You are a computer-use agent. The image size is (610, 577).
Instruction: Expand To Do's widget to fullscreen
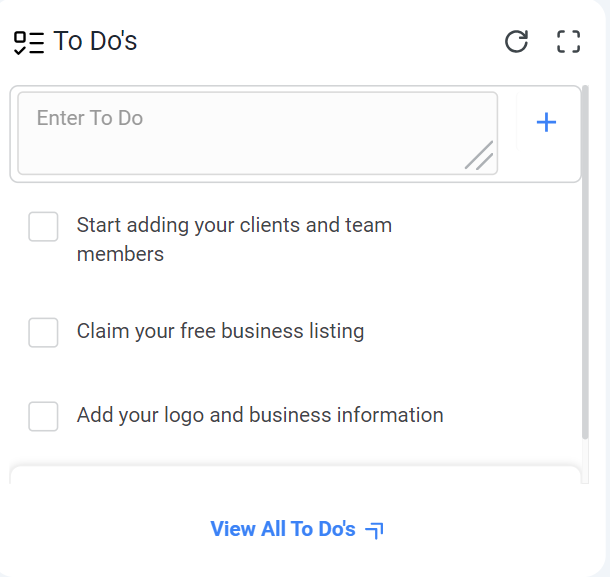(x=568, y=42)
